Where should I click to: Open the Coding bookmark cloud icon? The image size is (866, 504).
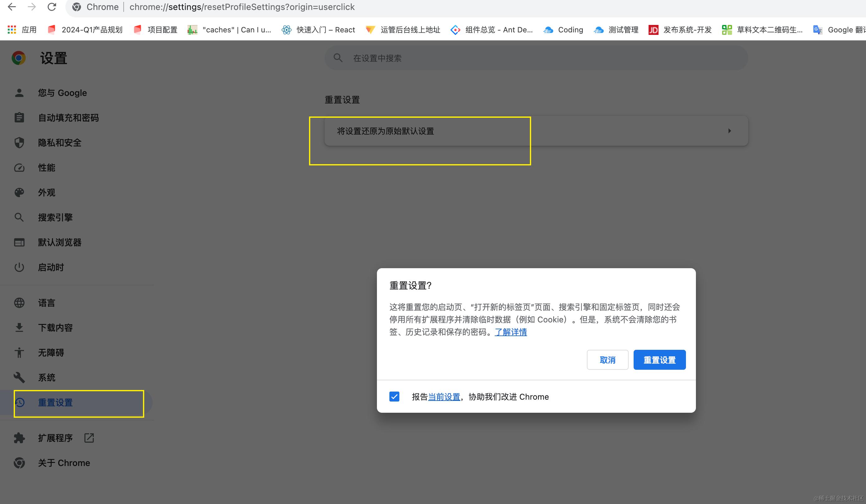pos(548,30)
